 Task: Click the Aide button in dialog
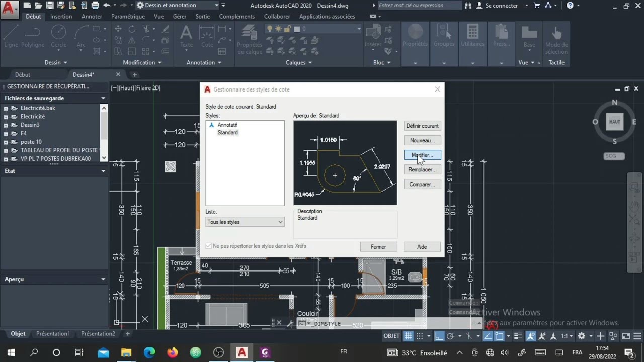[x=422, y=247]
